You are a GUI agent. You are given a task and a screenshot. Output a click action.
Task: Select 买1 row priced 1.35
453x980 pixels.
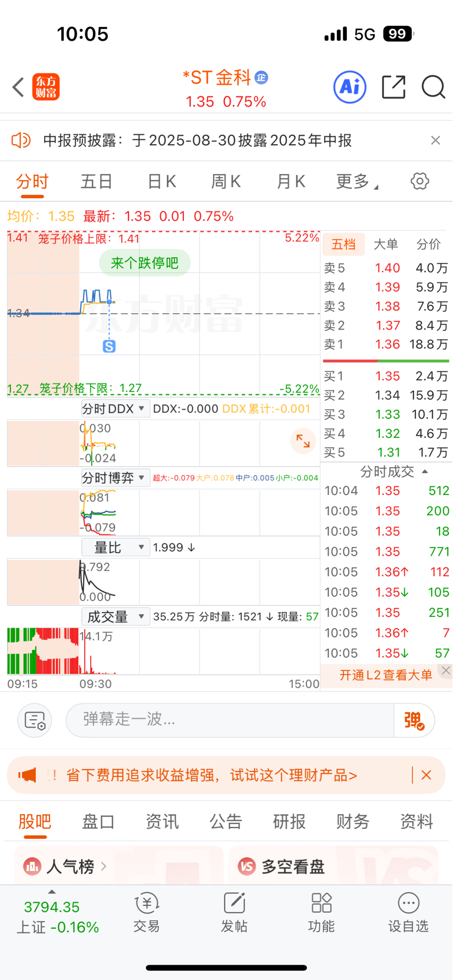point(386,376)
